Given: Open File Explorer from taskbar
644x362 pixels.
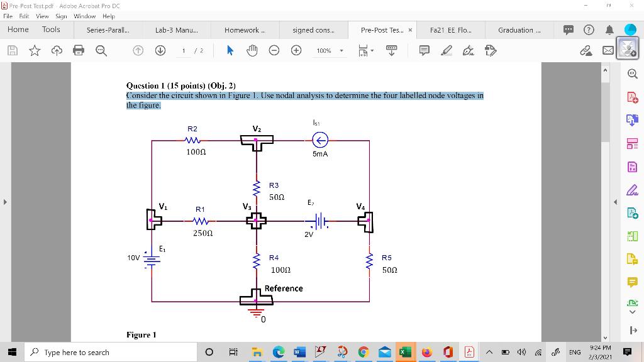Looking at the screenshot, I should pos(257,352).
